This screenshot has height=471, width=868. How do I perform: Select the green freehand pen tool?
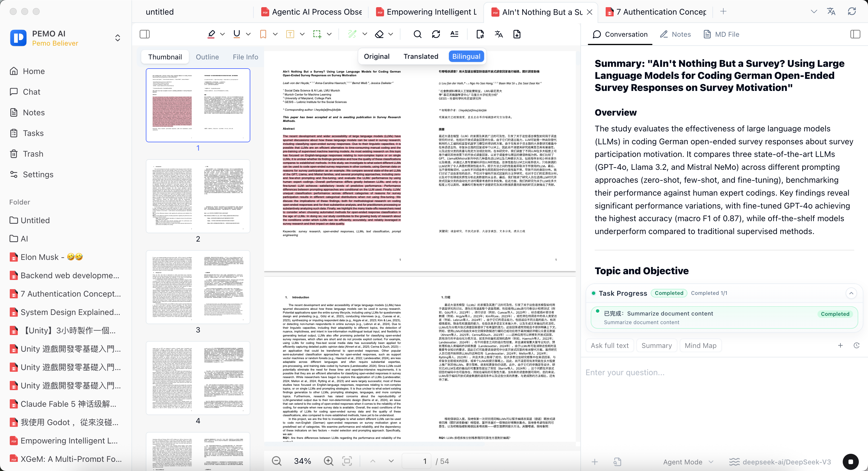pyautogui.click(x=352, y=34)
